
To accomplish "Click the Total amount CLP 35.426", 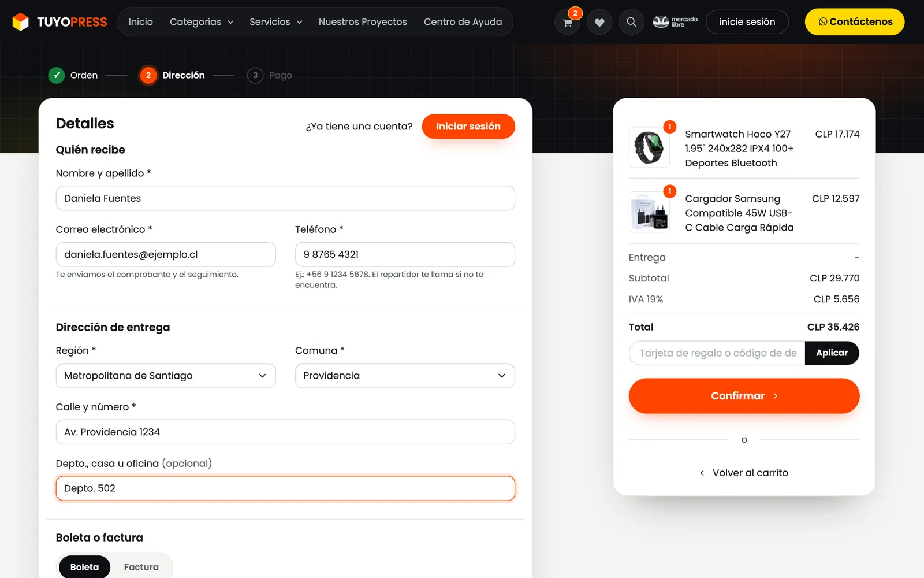I will 833,327.
